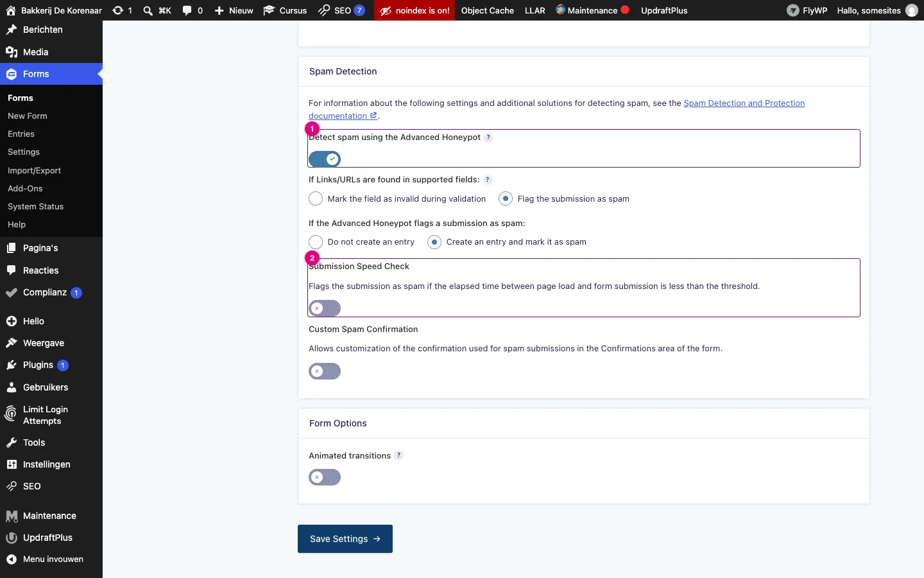Click the plus icon next to Nieuw
The height and width of the screenshot is (578, 924).
(x=219, y=10)
